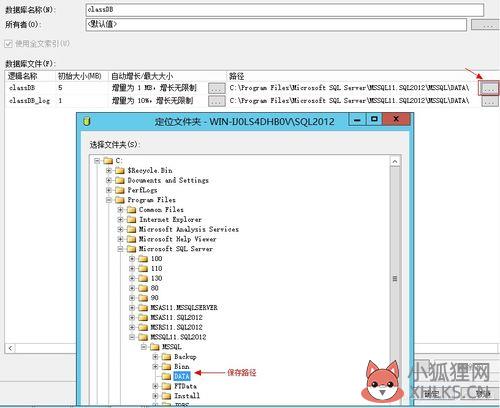Open path browse button for classDB row
The image size is (500, 408).
[489, 88]
